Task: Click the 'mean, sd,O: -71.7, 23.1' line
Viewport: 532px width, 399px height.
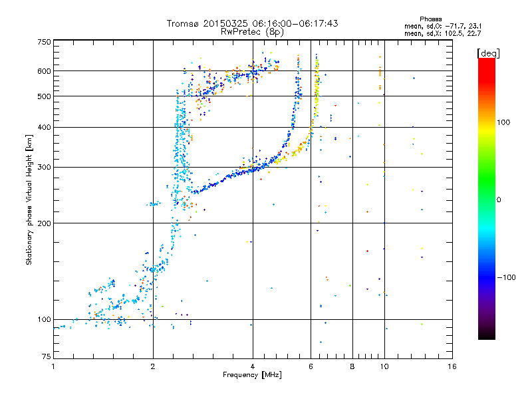Action: point(443,26)
